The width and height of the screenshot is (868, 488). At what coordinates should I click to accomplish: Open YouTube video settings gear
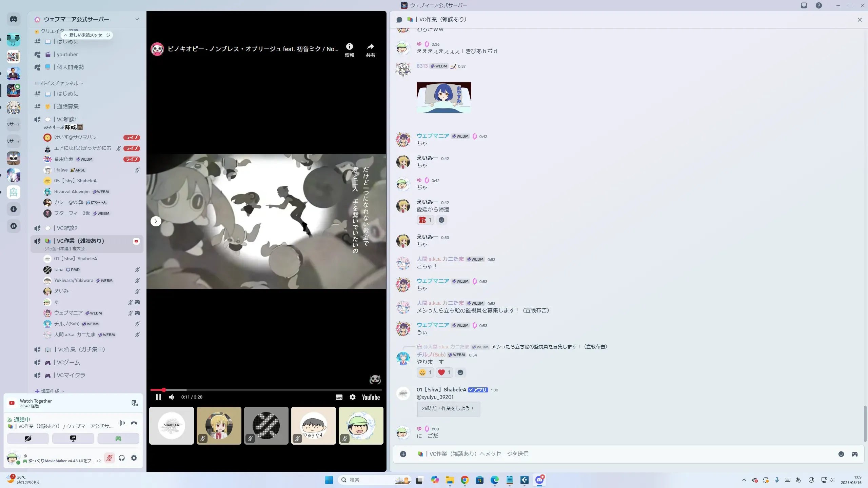click(x=353, y=397)
